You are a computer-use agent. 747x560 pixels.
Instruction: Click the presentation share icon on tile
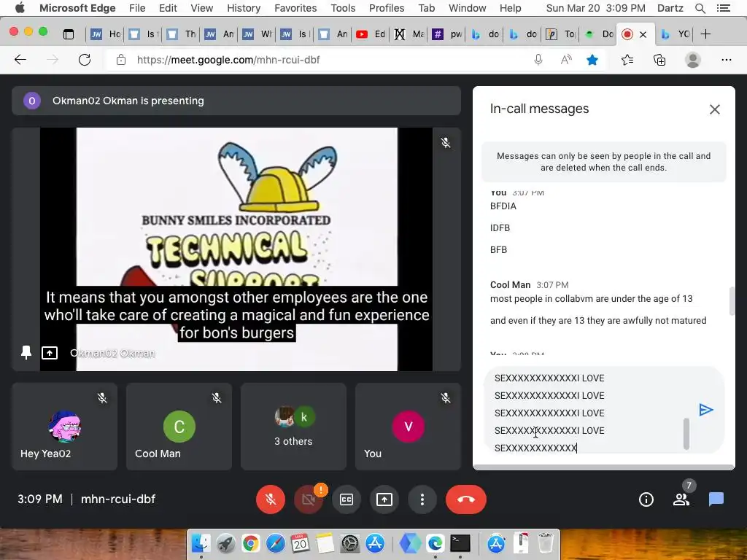pyautogui.click(x=50, y=353)
